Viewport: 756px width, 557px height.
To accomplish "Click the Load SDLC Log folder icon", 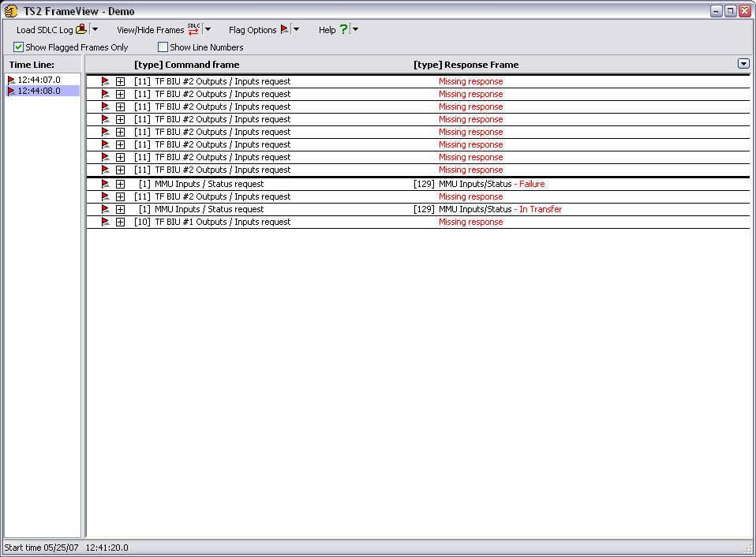I will click(80, 30).
